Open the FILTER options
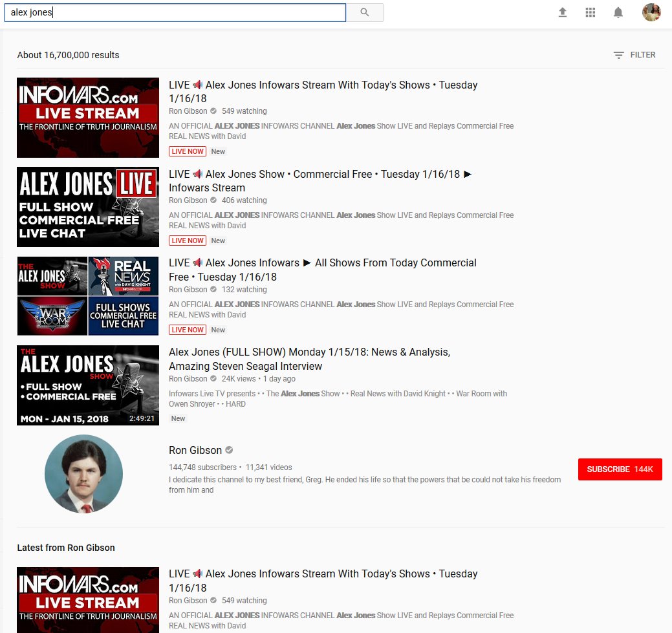 pyautogui.click(x=634, y=55)
